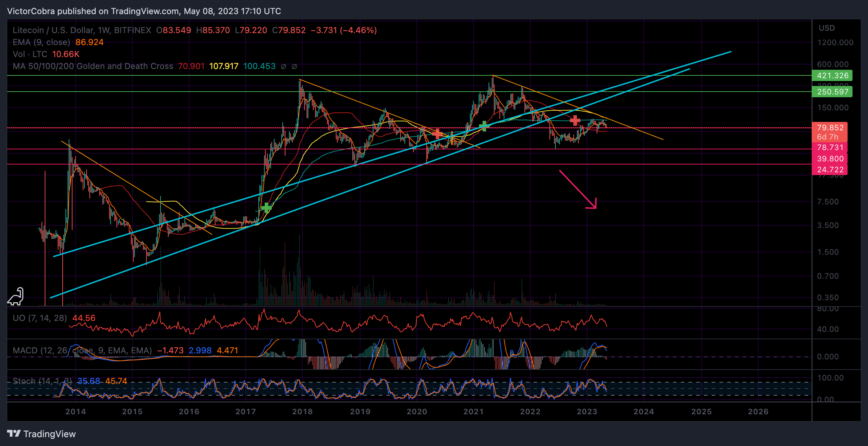Click the pink 24.722 price tag
Viewport: 868px width, 446px height.
pos(830,170)
